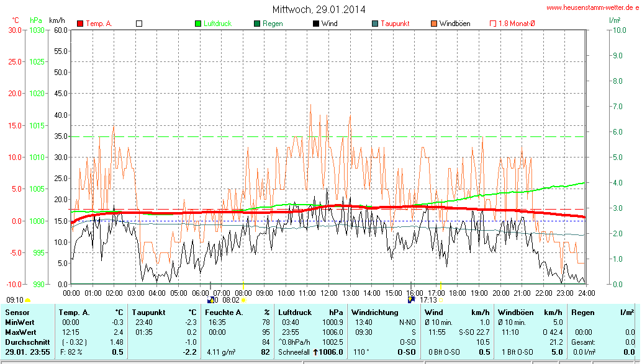
Task: Open the www.heusenstamm-wetter.de link
Action: [x=592, y=8]
